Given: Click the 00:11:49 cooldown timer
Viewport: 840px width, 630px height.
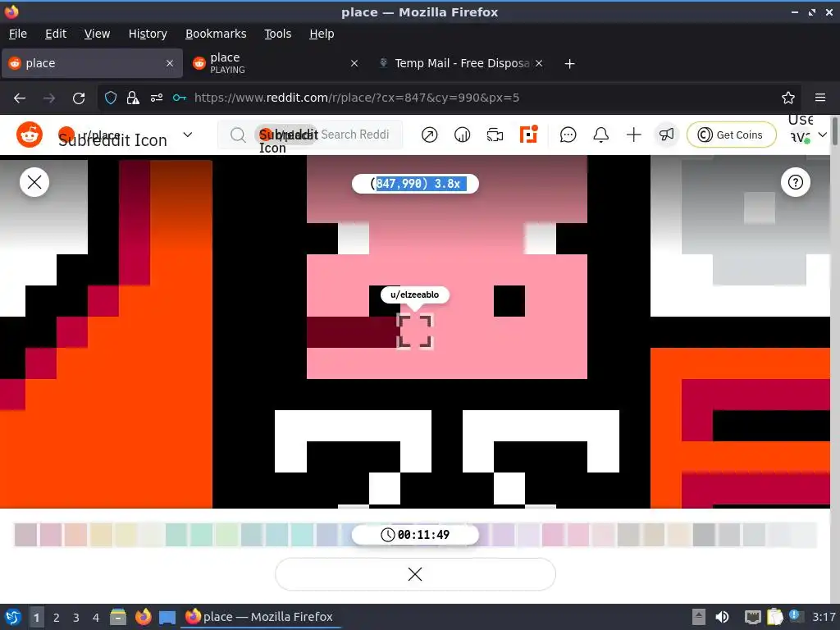Looking at the screenshot, I should coord(415,535).
